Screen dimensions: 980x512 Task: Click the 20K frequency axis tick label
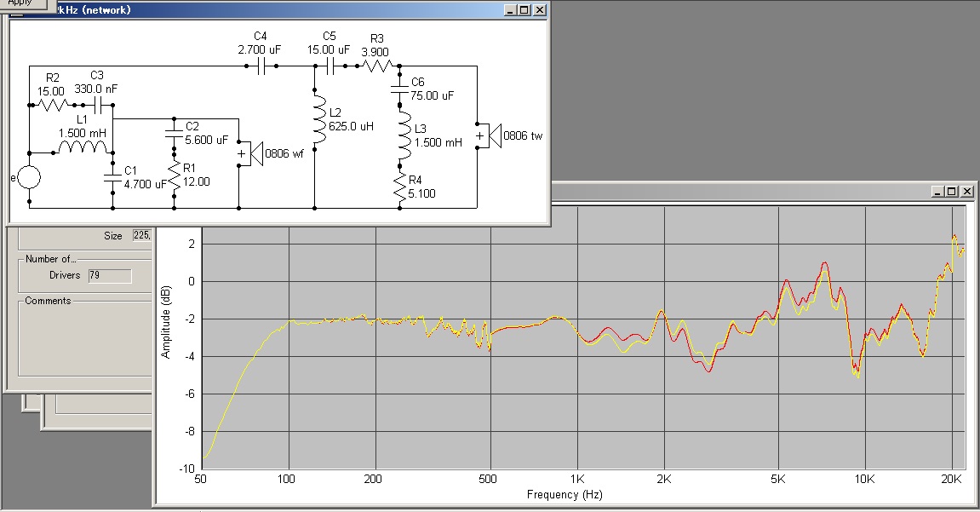click(951, 479)
